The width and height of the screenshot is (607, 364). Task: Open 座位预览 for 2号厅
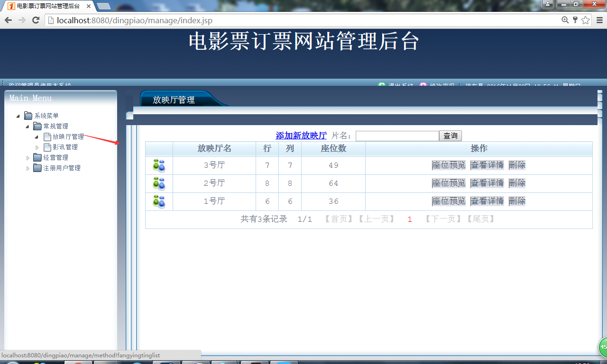tap(449, 183)
